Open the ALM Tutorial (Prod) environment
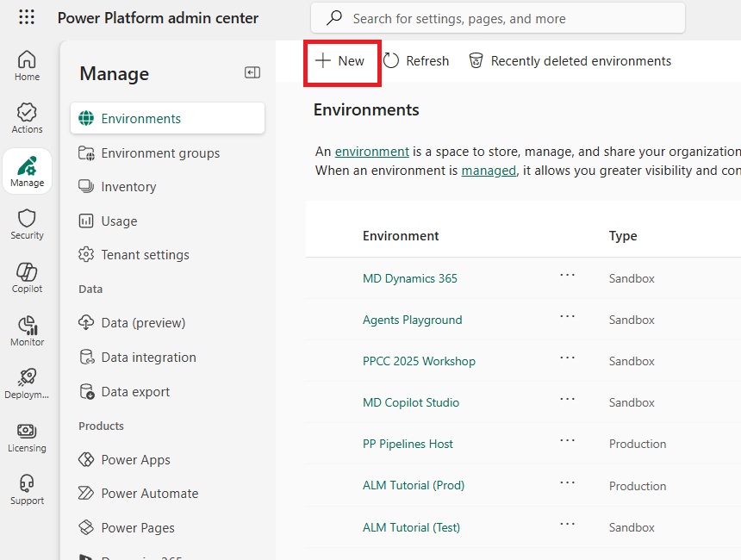The image size is (741, 560). pos(414,485)
